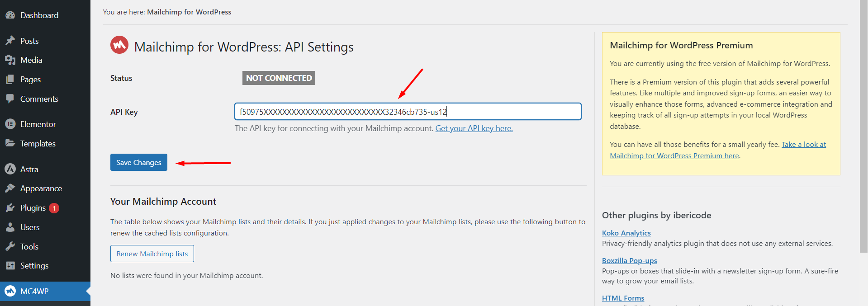Click the page vertical scrollbar
The image size is (868, 306).
point(863,127)
